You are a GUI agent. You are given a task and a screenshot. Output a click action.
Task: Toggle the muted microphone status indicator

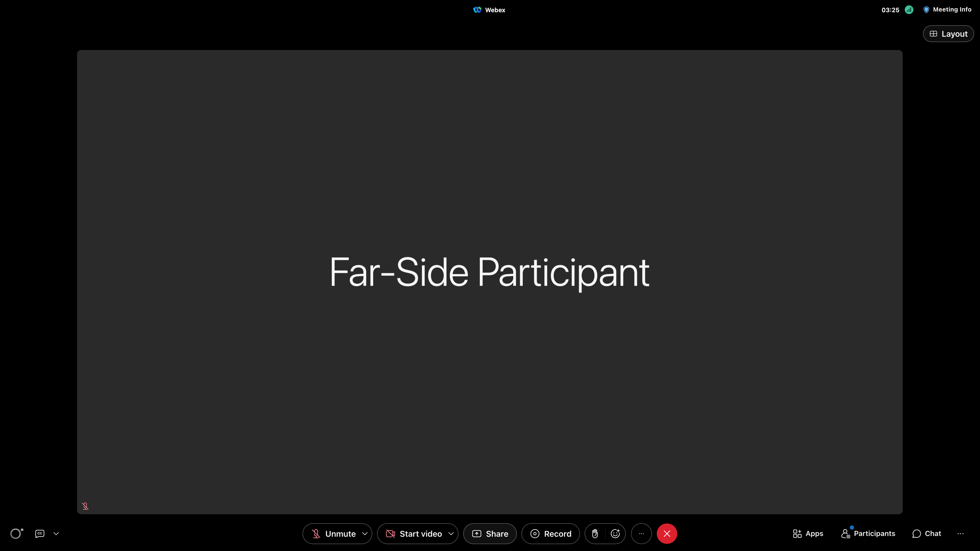click(85, 505)
